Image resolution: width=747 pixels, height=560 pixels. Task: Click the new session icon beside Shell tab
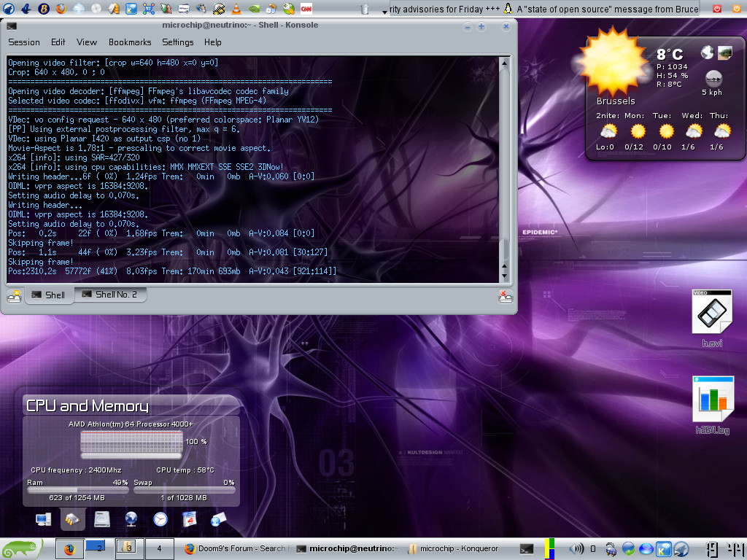pyautogui.click(x=15, y=296)
